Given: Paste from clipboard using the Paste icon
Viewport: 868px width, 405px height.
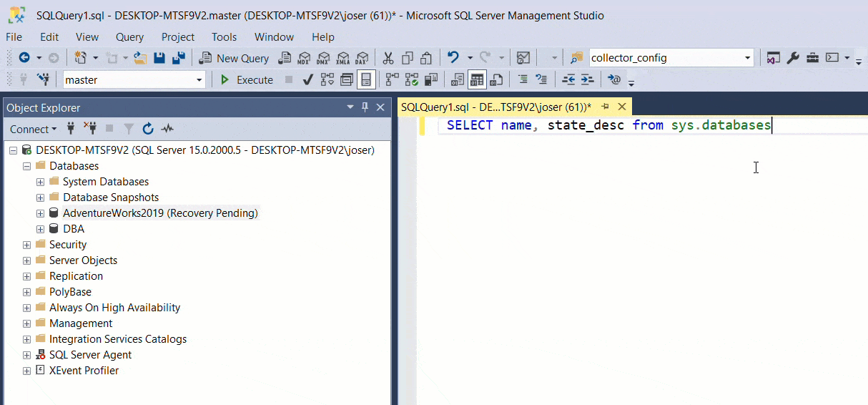Looking at the screenshot, I should point(426,58).
